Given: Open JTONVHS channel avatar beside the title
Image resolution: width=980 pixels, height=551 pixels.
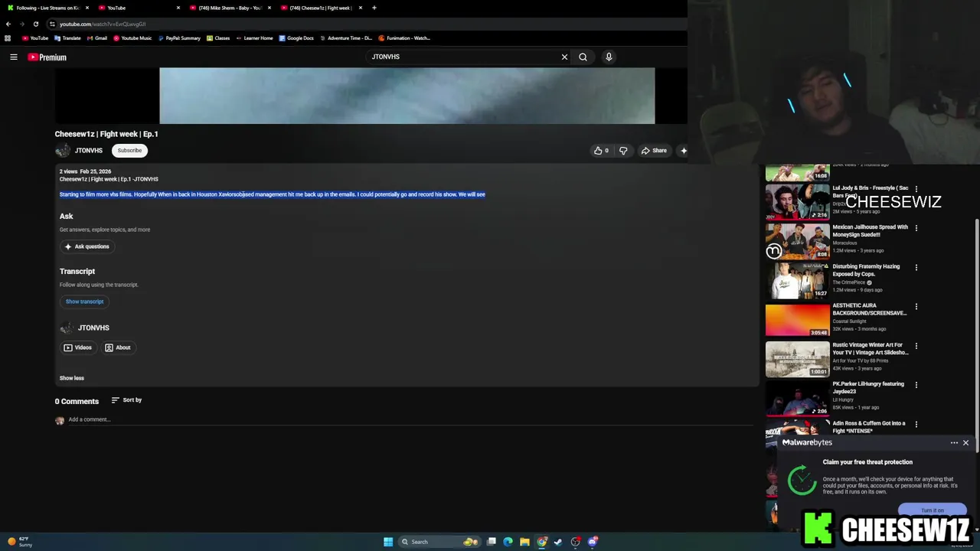Looking at the screenshot, I should 62,151.
